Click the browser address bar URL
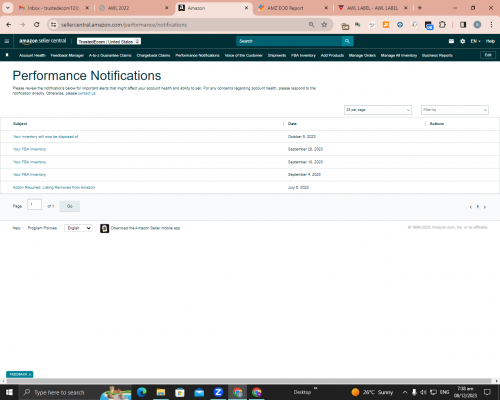Viewport: 500px width, 400px height. (x=124, y=25)
